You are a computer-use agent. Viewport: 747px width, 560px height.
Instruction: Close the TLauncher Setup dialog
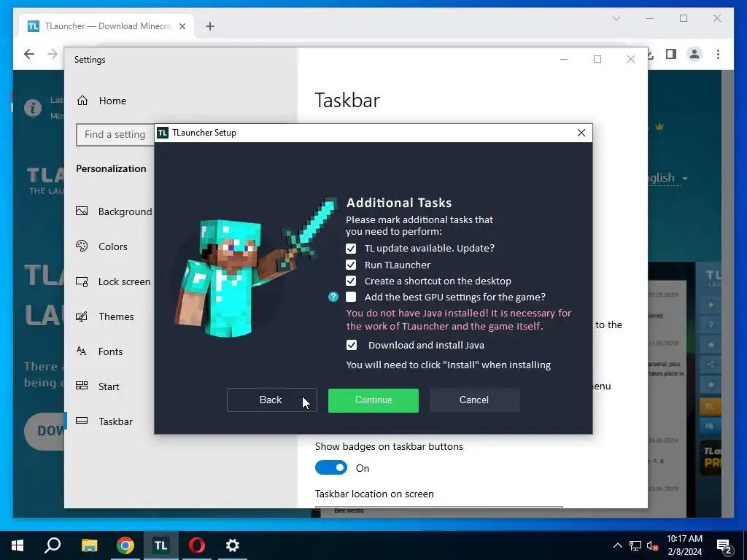point(581,133)
